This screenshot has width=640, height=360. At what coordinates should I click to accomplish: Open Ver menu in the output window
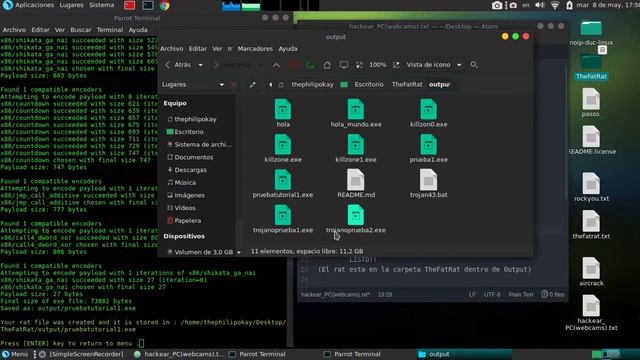(x=217, y=49)
